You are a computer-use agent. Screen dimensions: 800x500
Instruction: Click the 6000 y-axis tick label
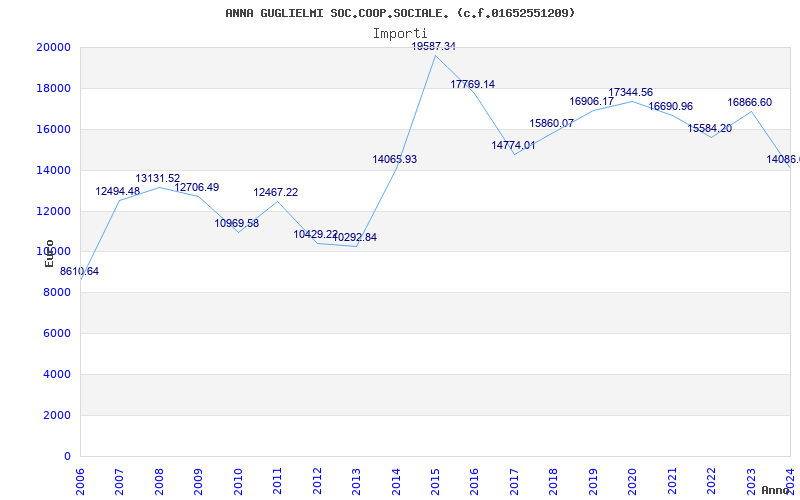[x=57, y=334]
